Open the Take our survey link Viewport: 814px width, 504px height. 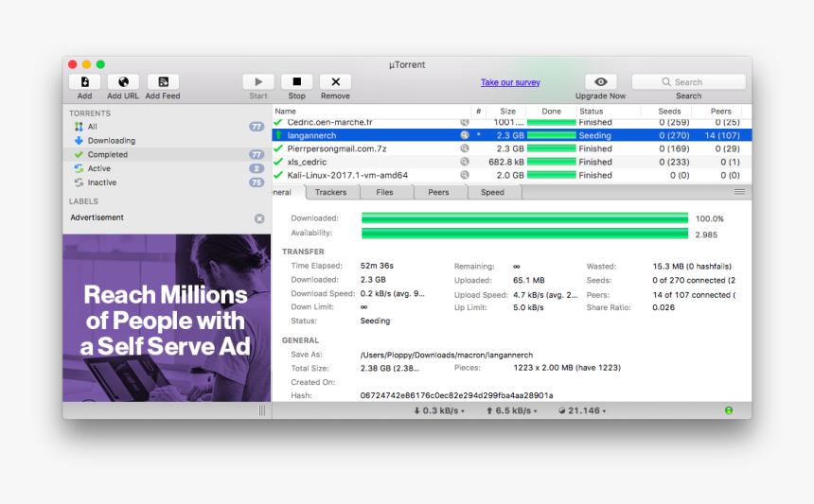(510, 82)
